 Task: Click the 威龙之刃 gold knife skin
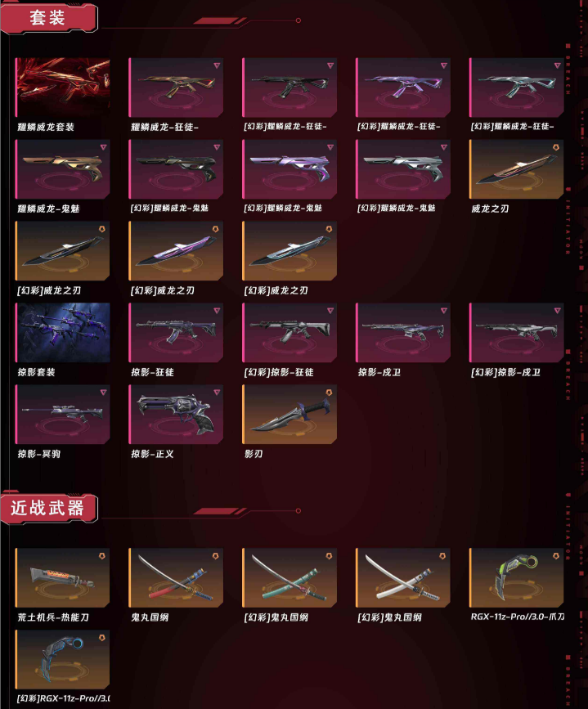(517, 169)
